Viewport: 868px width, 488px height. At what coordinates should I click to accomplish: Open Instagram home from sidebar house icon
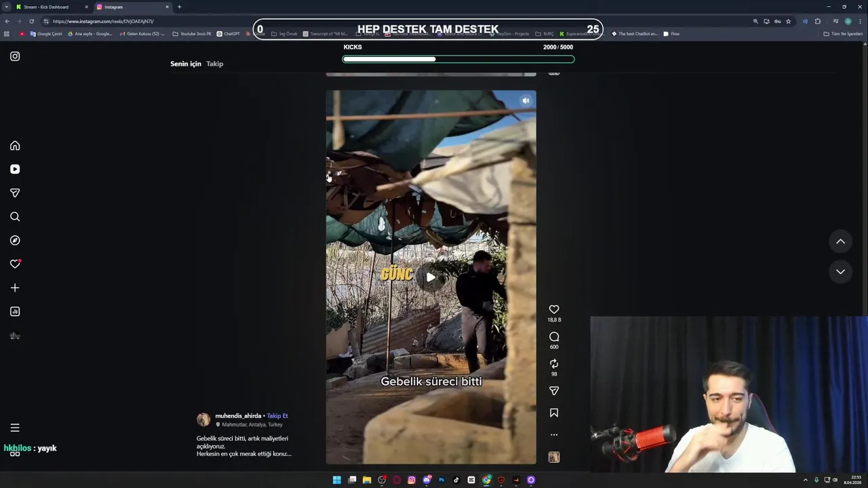point(15,146)
